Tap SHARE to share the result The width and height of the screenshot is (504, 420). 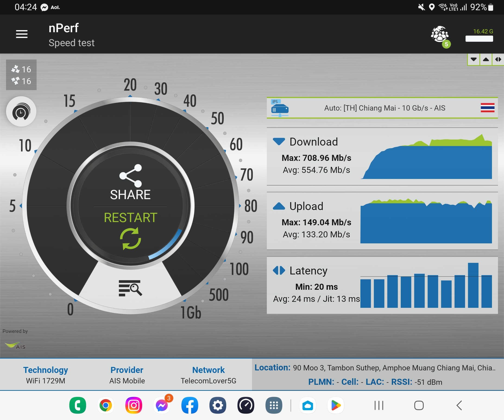pyautogui.click(x=130, y=194)
